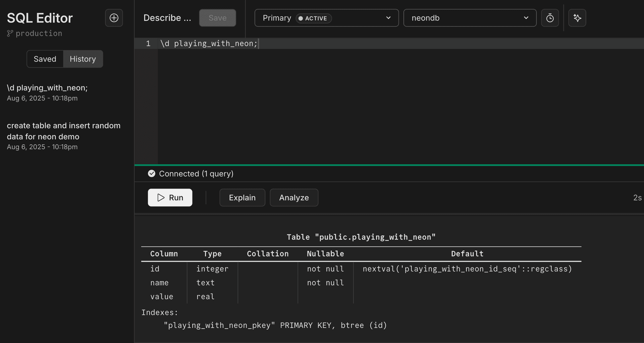
Task: Open query history via the stopwatch icon
Action: (550, 18)
